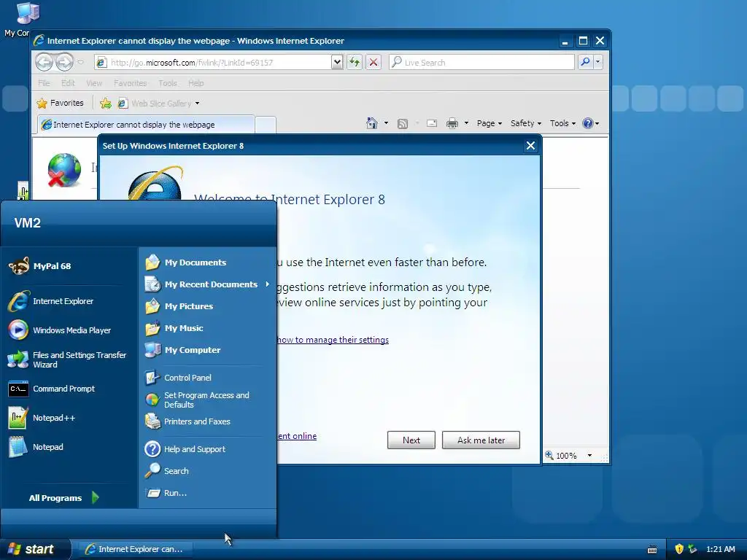Click the Refresh button in IE
Screen dimensions: 747x560
(355, 62)
